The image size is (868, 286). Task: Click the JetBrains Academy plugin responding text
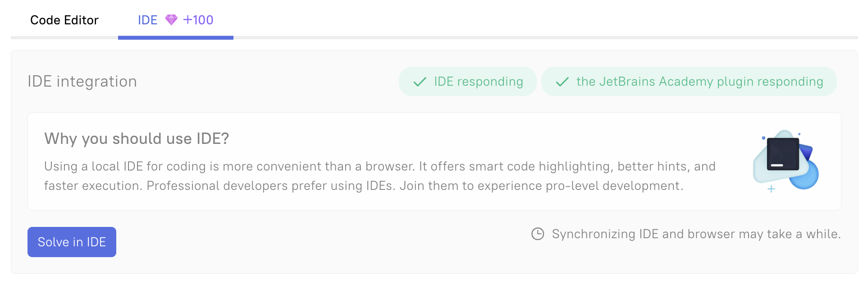click(699, 82)
